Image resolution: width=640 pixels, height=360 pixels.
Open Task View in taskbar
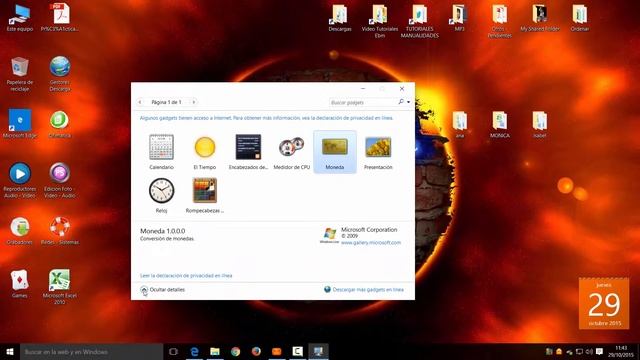tap(173, 351)
